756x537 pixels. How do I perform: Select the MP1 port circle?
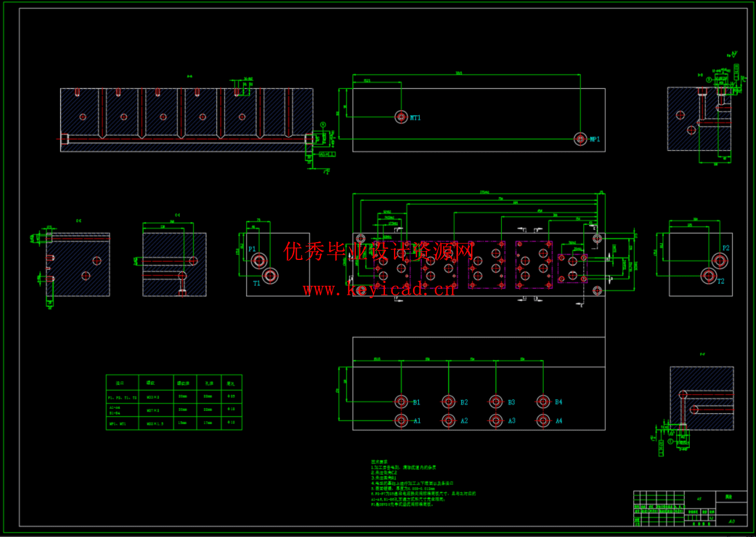coord(580,139)
